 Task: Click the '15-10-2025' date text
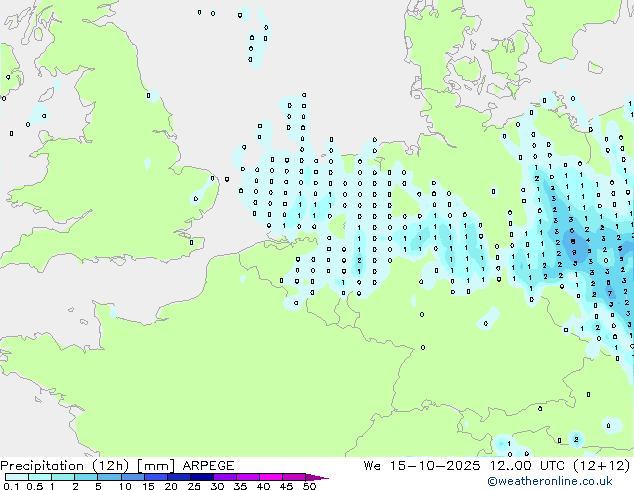point(435,466)
